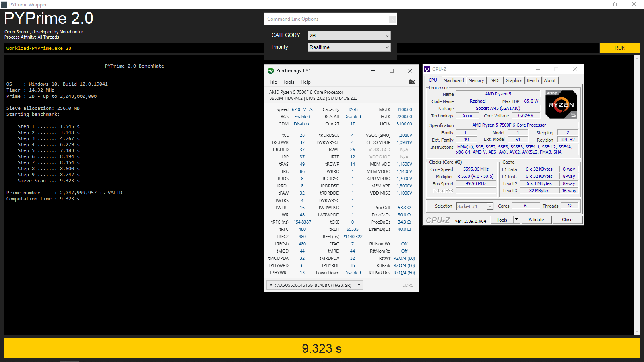The image size is (644, 362).
Task: Click the Close button in CPU-Z
Action: click(567, 220)
